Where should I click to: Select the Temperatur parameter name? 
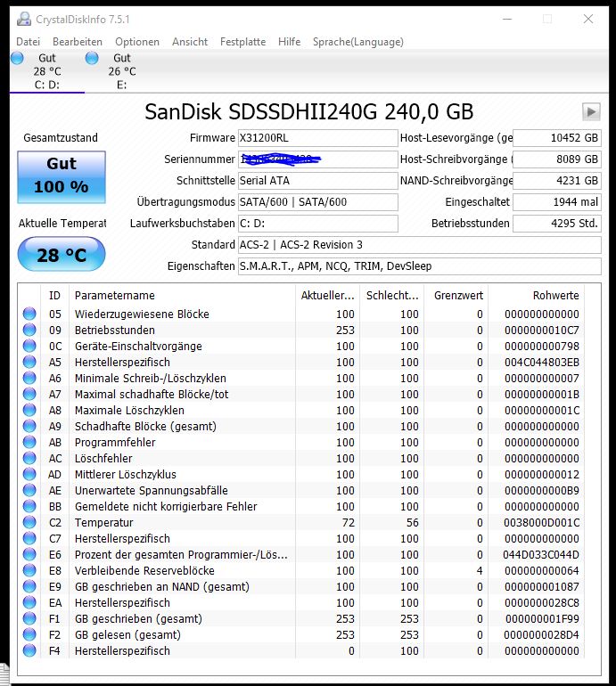[x=103, y=523]
